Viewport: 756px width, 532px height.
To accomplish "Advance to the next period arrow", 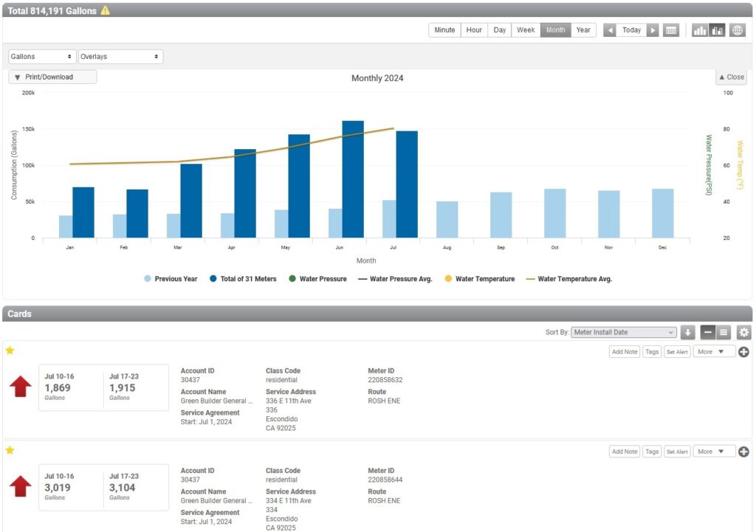I will [653, 30].
